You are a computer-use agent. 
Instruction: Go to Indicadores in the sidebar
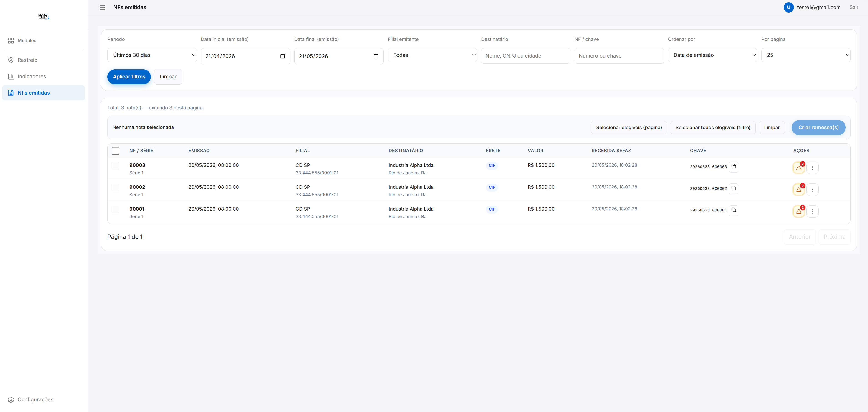click(43, 77)
